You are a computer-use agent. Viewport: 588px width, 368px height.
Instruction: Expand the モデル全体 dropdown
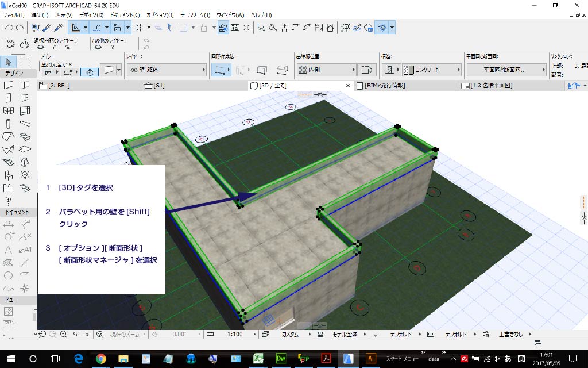pyautogui.click(x=365, y=334)
